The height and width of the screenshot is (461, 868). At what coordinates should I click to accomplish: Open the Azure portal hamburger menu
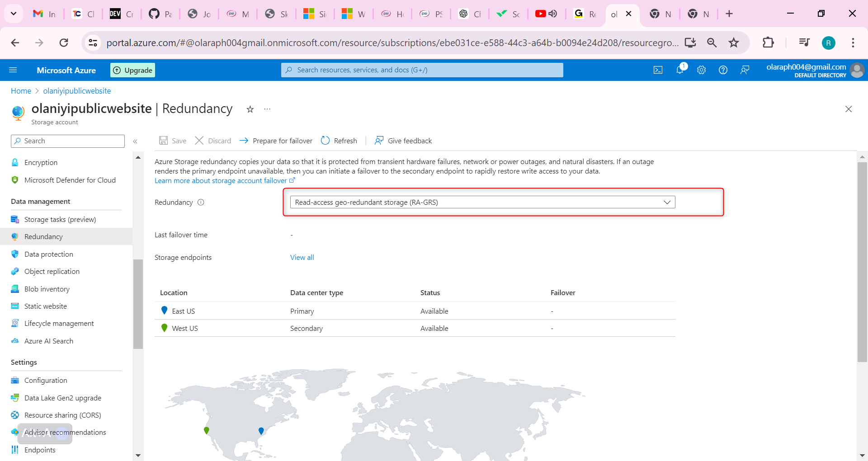[x=13, y=70]
